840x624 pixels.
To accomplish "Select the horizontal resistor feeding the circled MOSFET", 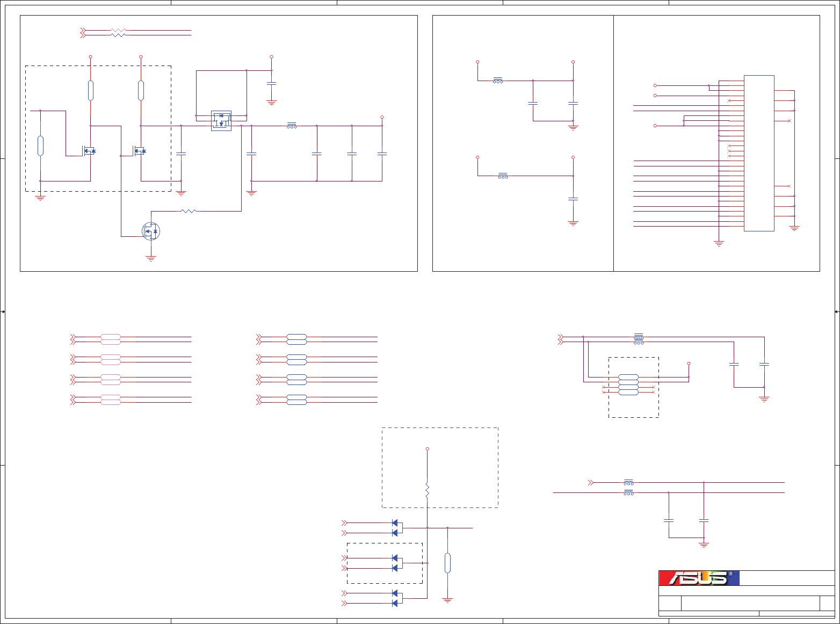I will click(x=189, y=211).
